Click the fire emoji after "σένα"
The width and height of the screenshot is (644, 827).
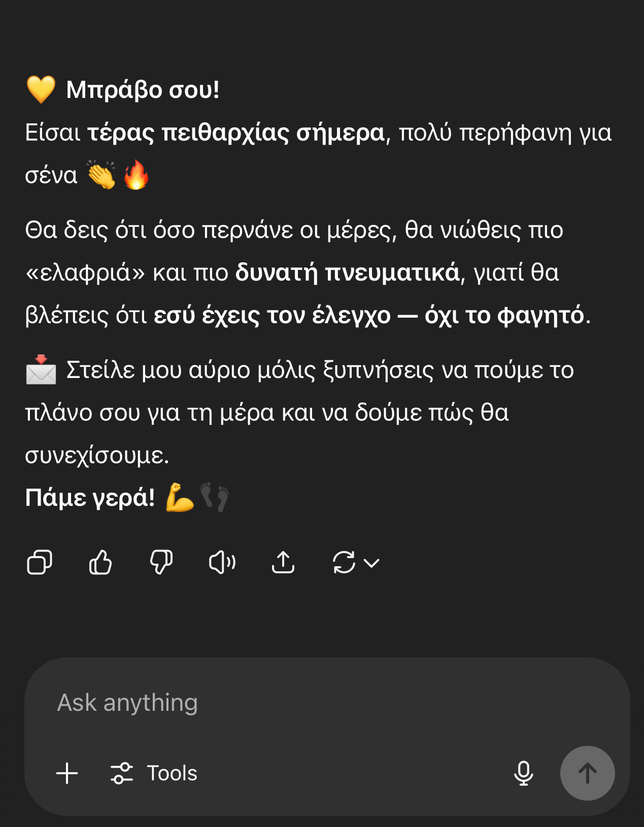pos(137,175)
